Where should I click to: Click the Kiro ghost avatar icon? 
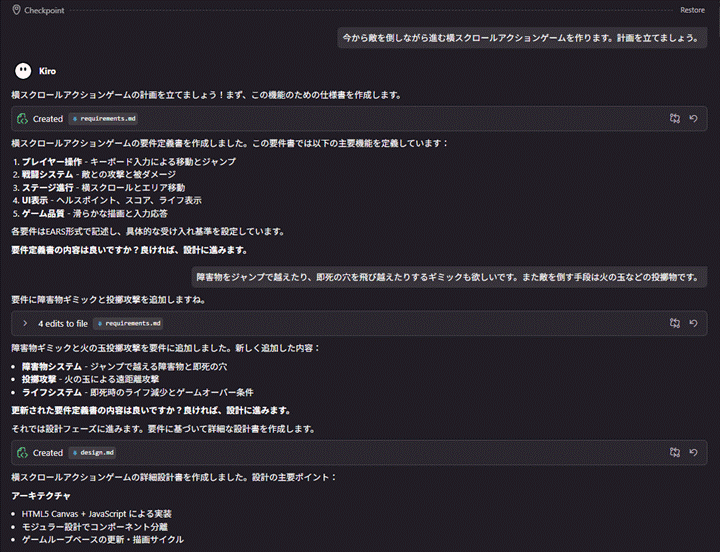(x=22, y=71)
